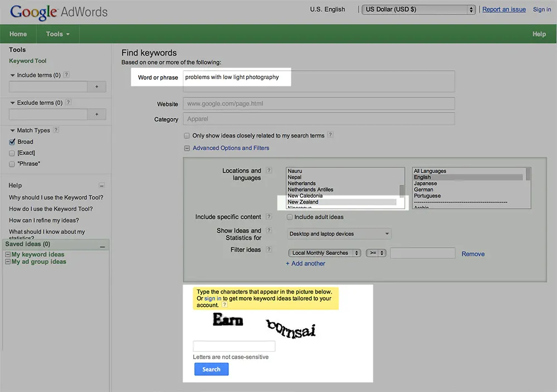
Task: Open help icon beside closely related ideas option
Action: [330, 135]
